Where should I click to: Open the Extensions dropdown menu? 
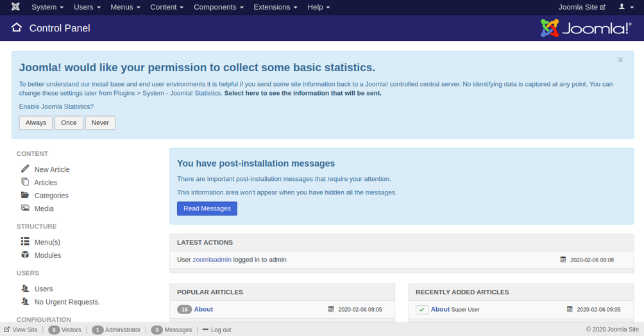[x=275, y=7]
